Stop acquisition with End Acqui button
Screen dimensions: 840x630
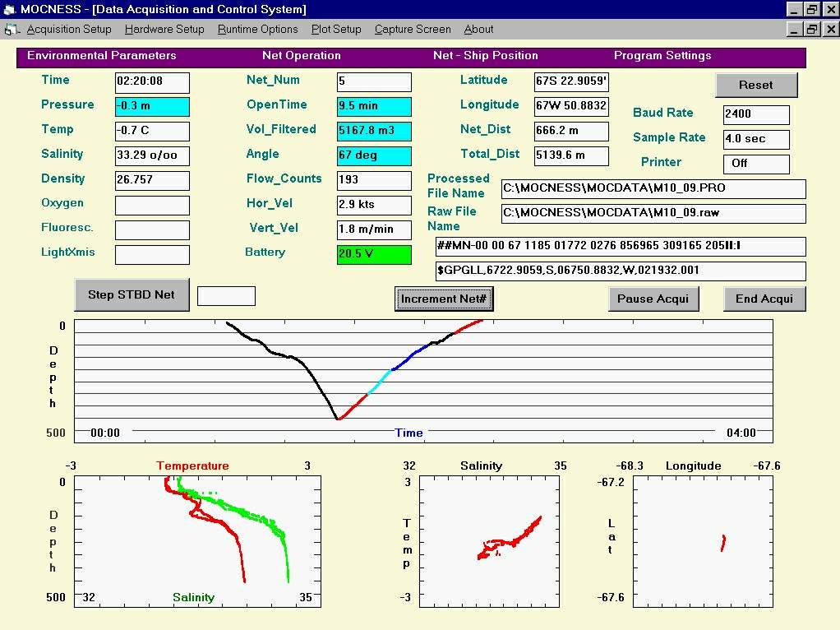764,299
